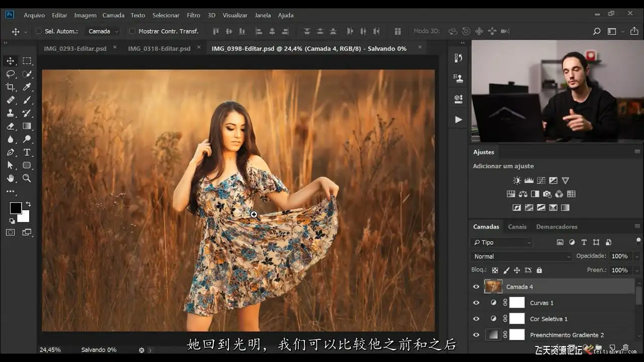644x362 pixels.
Task: Switch to the IMG_0318-Editar.psd document tab
Action: (159, 49)
